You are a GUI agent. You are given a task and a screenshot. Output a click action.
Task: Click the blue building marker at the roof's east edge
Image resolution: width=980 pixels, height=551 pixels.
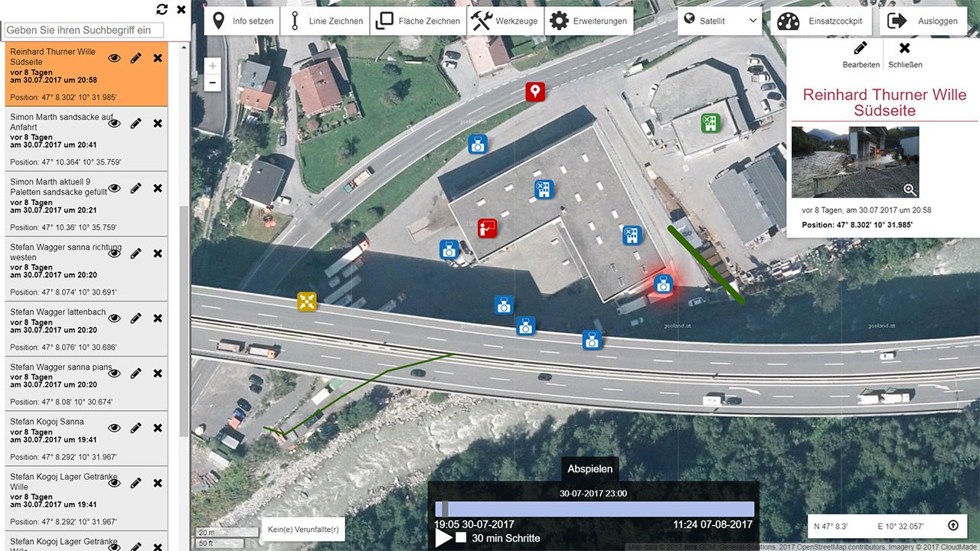631,235
